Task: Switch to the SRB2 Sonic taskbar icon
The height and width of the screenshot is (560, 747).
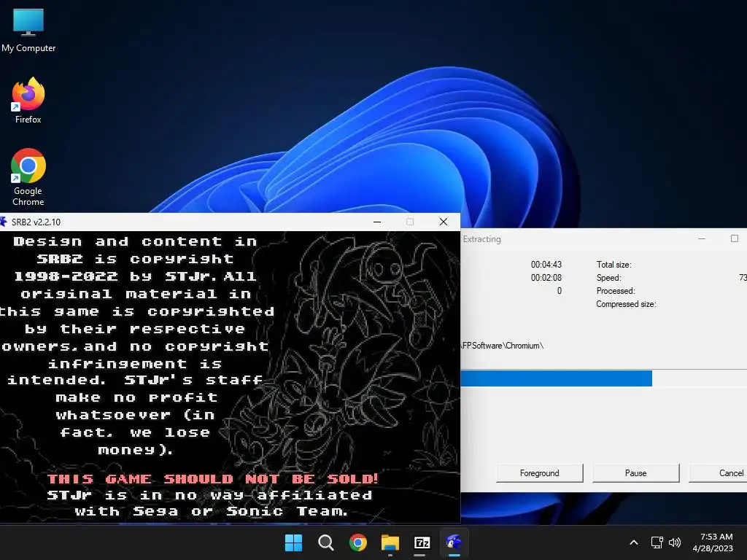Action: (454, 542)
